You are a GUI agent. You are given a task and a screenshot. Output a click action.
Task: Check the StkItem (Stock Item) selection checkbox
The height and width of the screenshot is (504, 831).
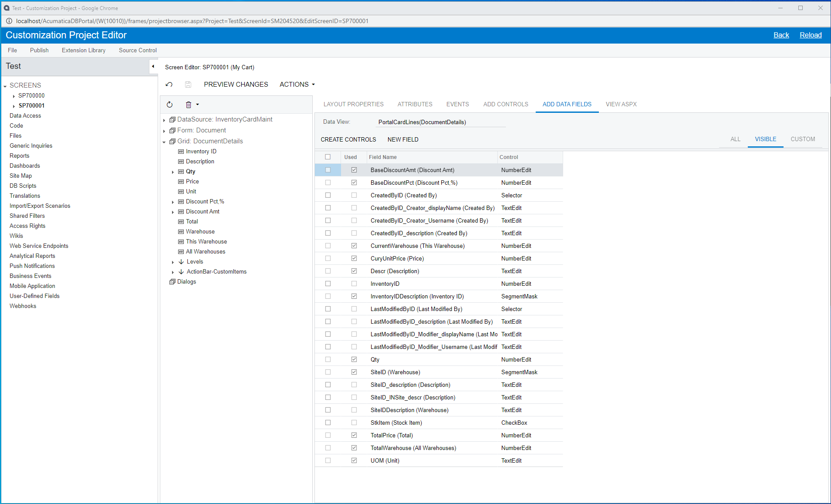click(x=328, y=423)
